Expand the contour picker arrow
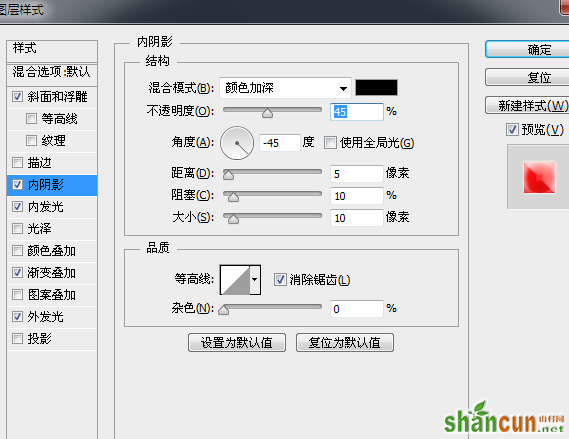 255,280
